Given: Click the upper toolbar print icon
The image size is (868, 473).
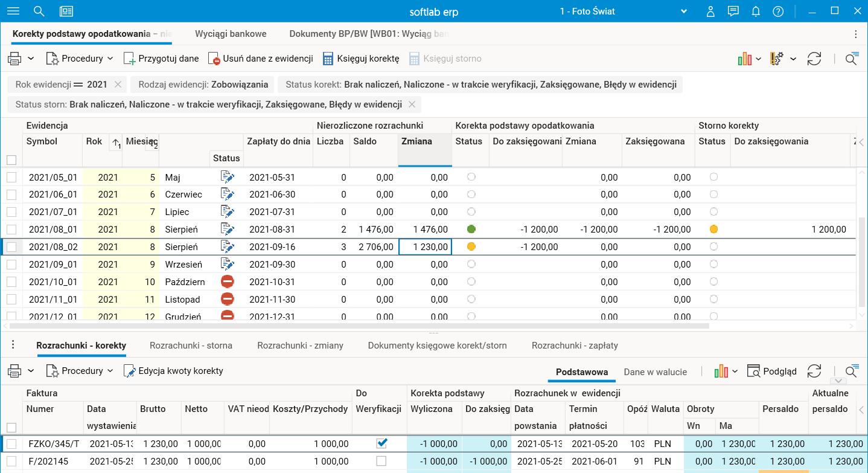Looking at the screenshot, I should click(x=14, y=59).
